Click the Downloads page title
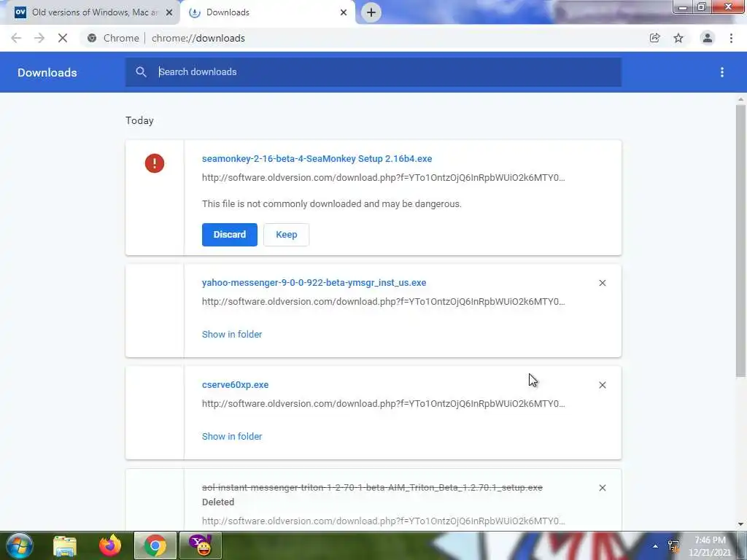Screen dimensions: 747x560 (x=47, y=72)
